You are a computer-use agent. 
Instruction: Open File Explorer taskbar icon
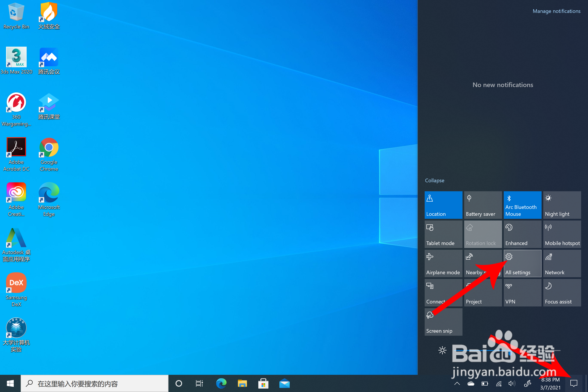pos(242,383)
